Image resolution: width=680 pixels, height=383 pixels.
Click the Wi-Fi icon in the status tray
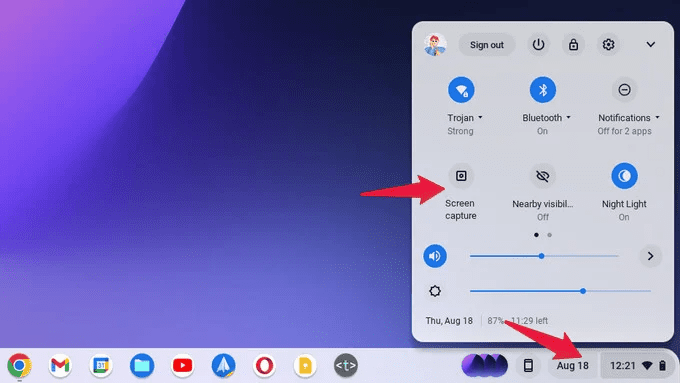click(x=647, y=366)
